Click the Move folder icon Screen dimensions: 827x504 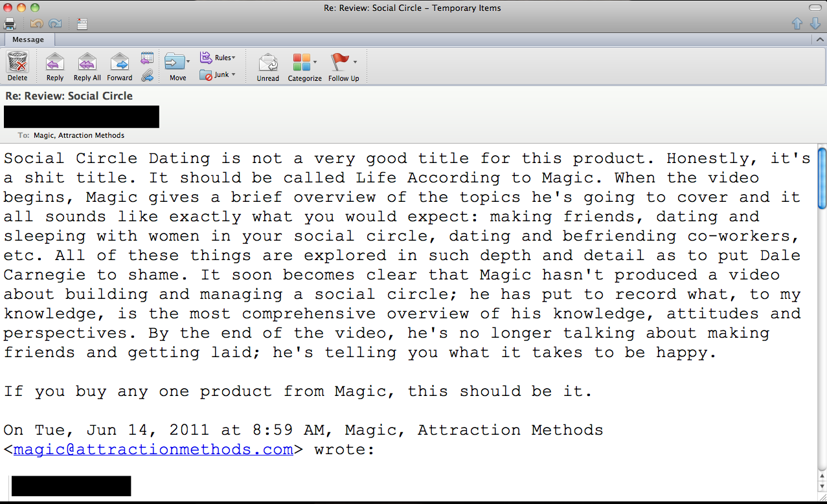(x=174, y=61)
